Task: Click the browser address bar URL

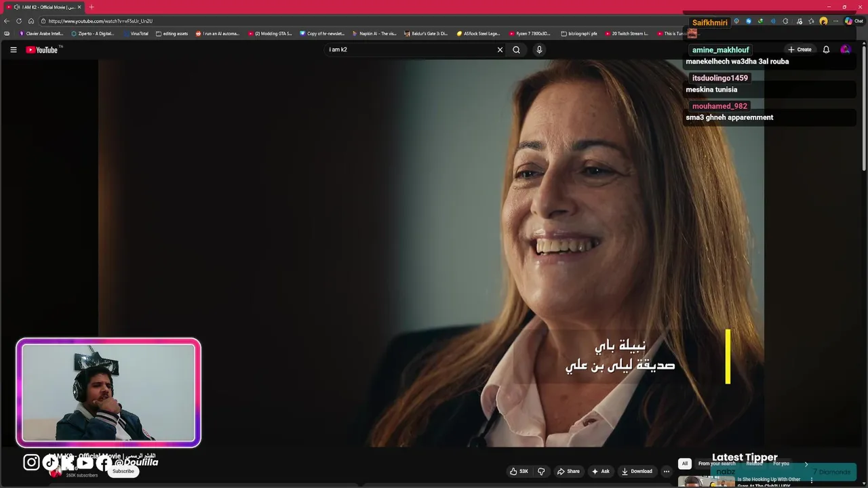Action: tap(100, 21)
